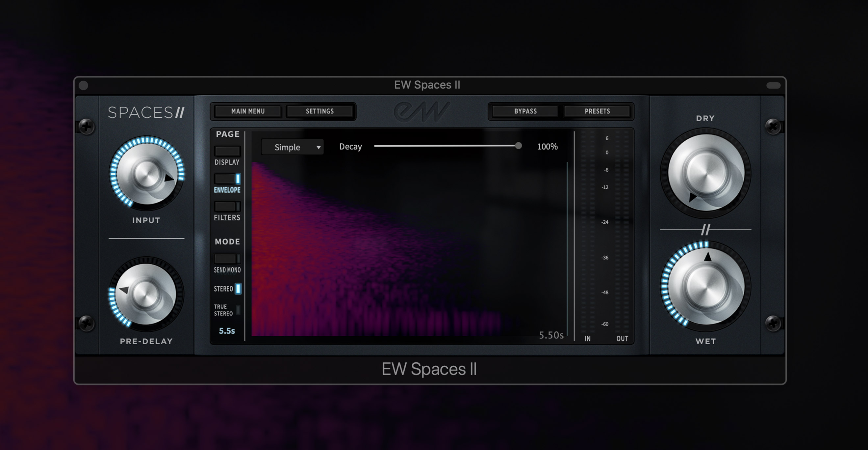Open the Settings tab
868x450 pixels.
(x=319, y=111)
